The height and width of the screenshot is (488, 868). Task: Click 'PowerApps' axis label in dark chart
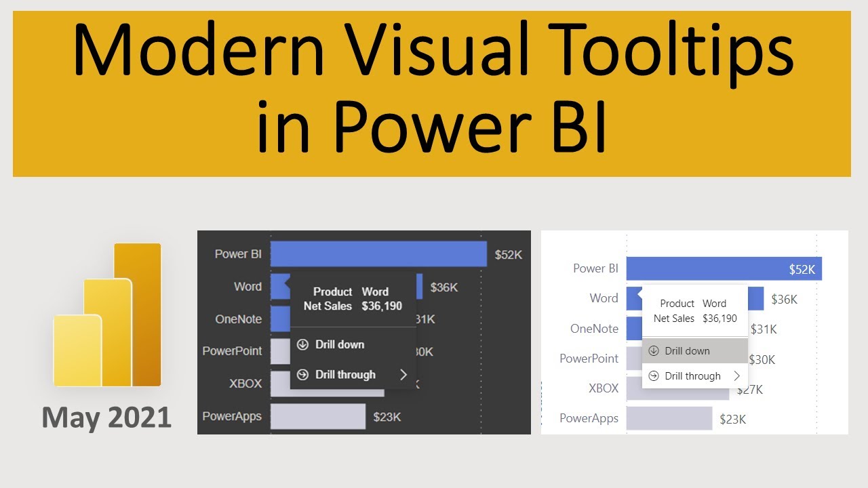[232, 416]
